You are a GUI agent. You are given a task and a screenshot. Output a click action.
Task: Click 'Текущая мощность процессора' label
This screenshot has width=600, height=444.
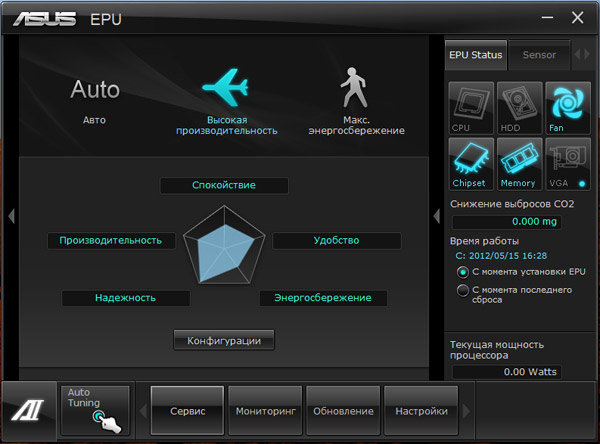coord(497,350)
